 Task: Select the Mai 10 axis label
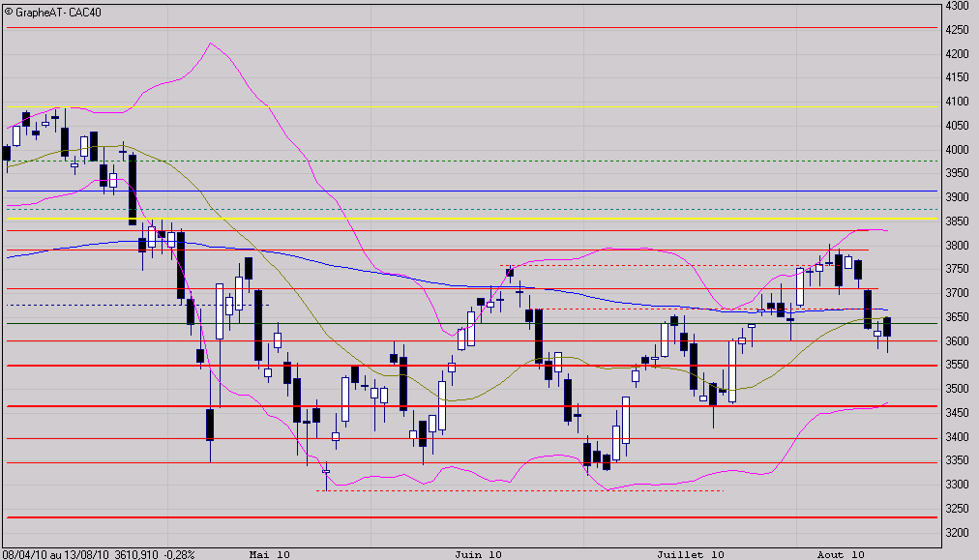[x=269, y=554]
